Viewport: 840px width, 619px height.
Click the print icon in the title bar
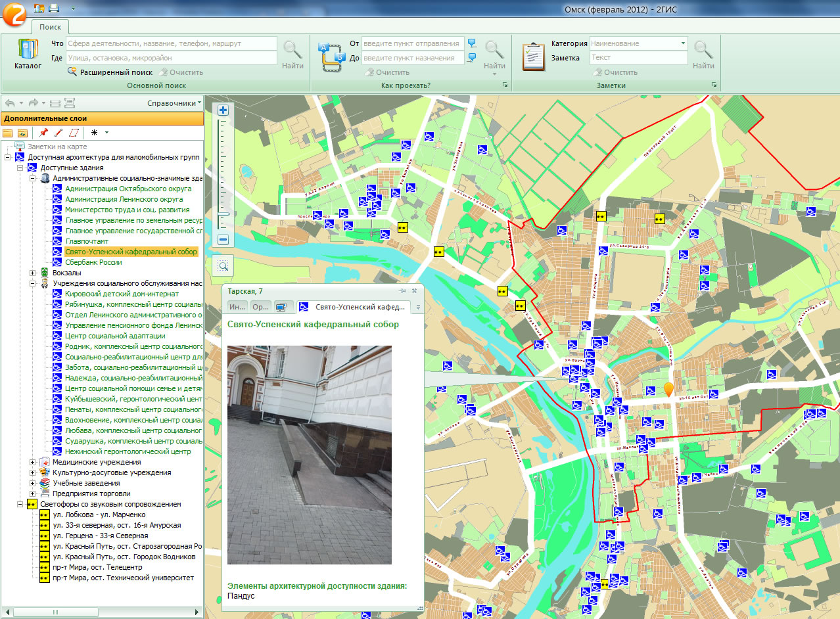53,9
